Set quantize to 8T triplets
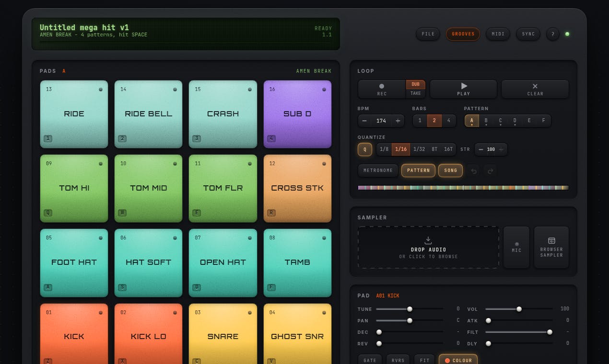The width and height of the screenshot is (609, 364). [x=434, y=149]
